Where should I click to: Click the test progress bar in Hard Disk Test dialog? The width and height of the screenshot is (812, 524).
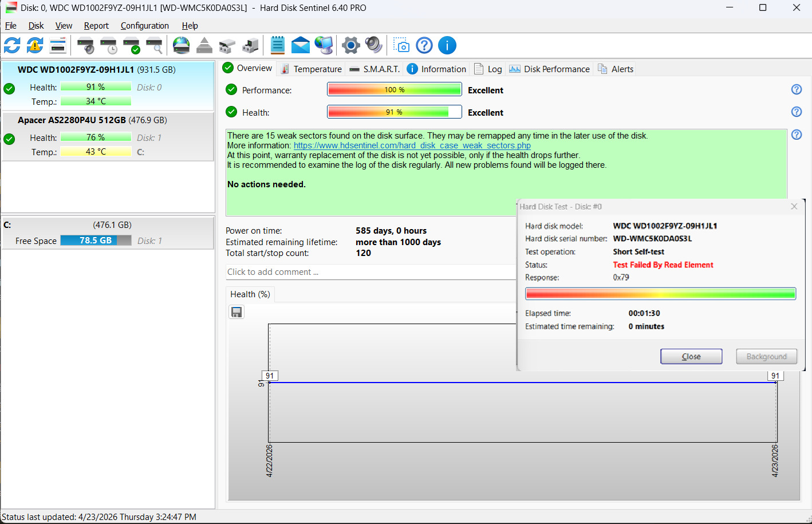click(x=660, y=294)
